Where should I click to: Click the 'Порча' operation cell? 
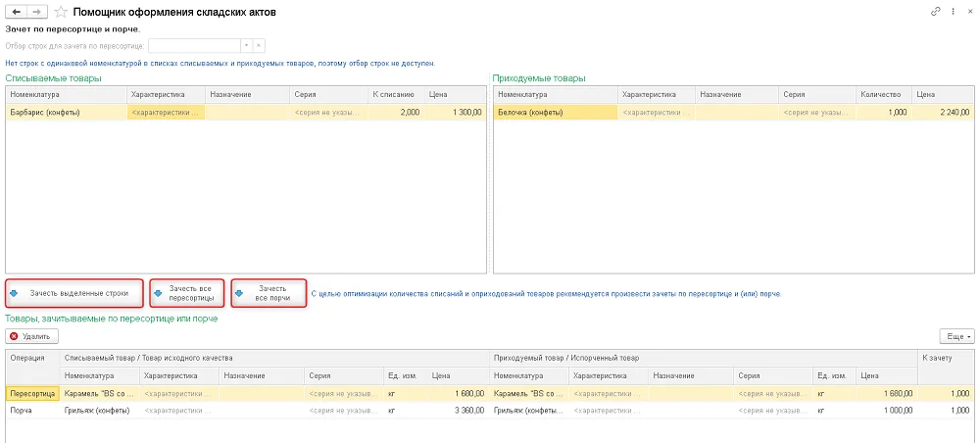pyautogui.click(x=33, y=411)
